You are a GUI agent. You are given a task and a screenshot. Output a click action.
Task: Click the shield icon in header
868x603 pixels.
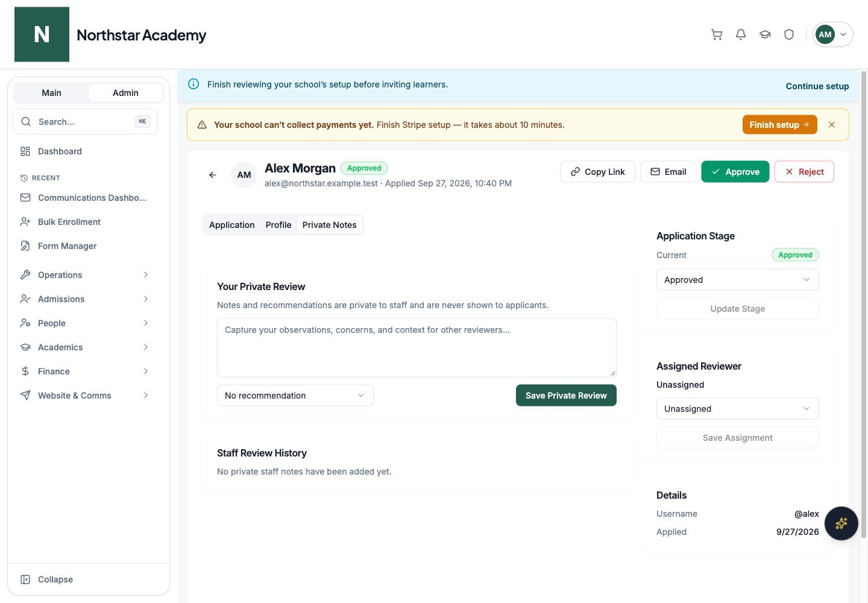[789, 34]
